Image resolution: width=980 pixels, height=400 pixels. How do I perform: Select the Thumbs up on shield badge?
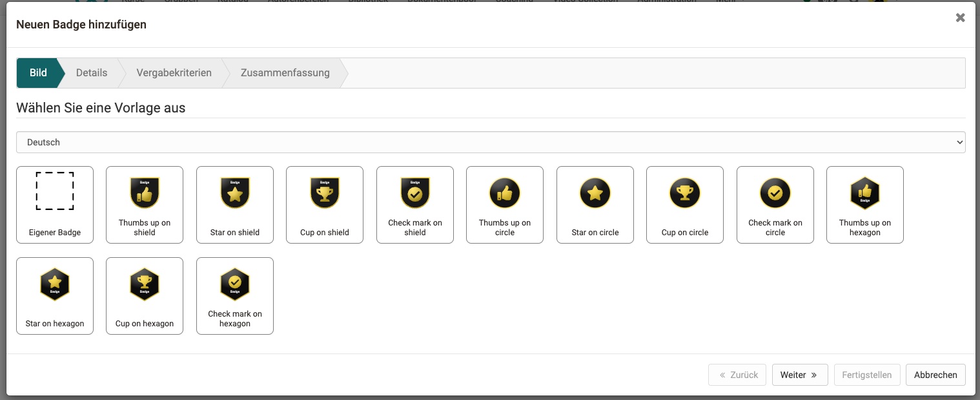(x=145, y=204)
